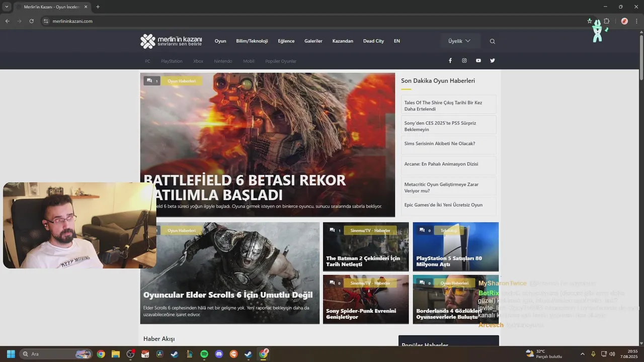Screen dimensions: 644x362
Task: Close the Merlin'in Kazanı browser tab
Action: 86,7
